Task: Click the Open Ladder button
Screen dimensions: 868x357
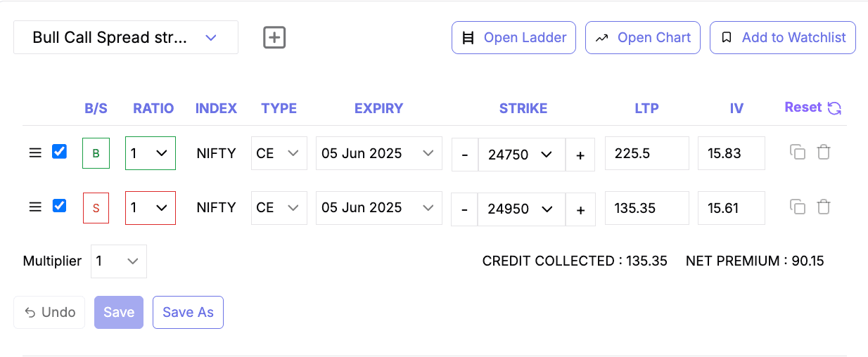Action: click(x=513, y=38)
